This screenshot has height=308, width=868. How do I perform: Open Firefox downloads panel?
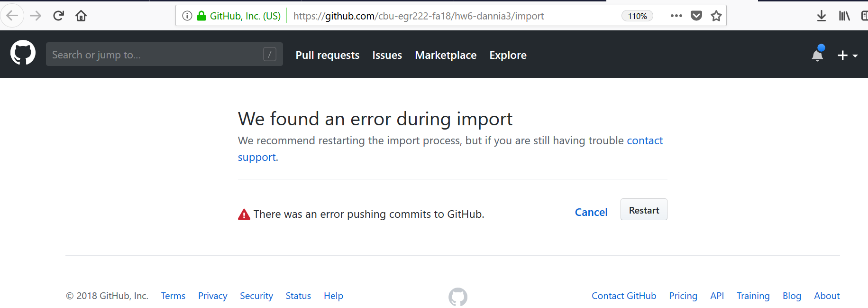(822, 15)
